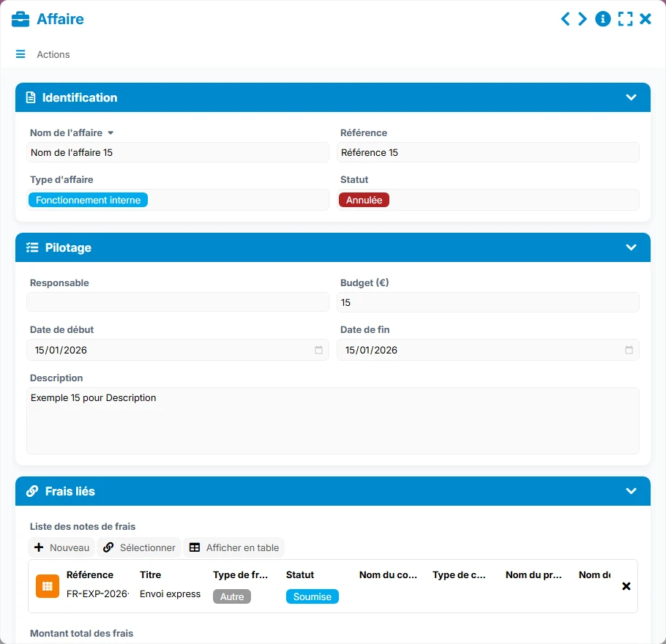
Task: Create a Nouveau expense note
Action: (61, 547)
